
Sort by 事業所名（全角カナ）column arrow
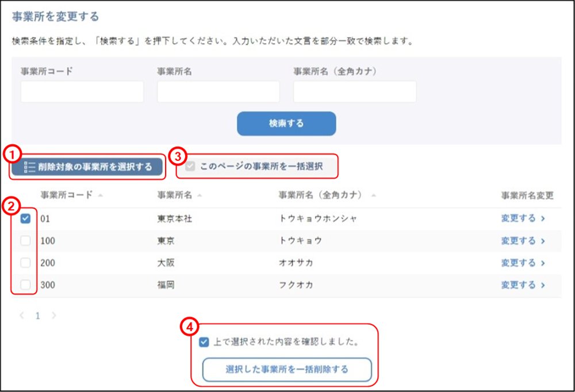tap(374, 195)
